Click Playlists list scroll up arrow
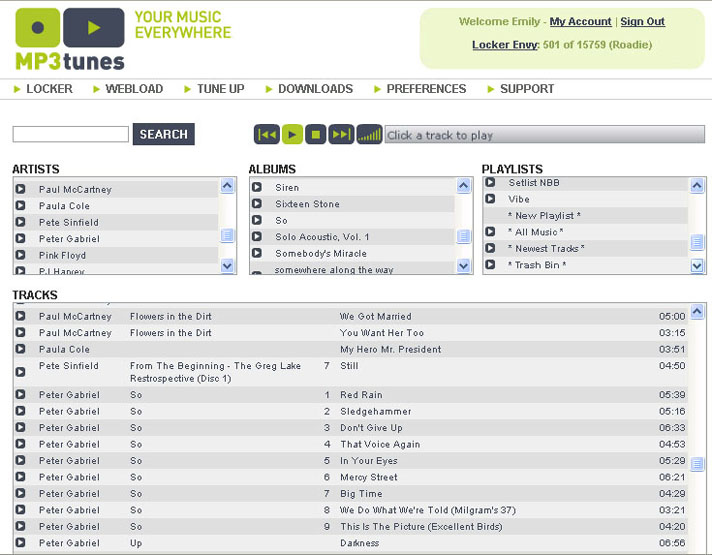The width and height of the screenshot is (712, 555). [x=697, y=185]
